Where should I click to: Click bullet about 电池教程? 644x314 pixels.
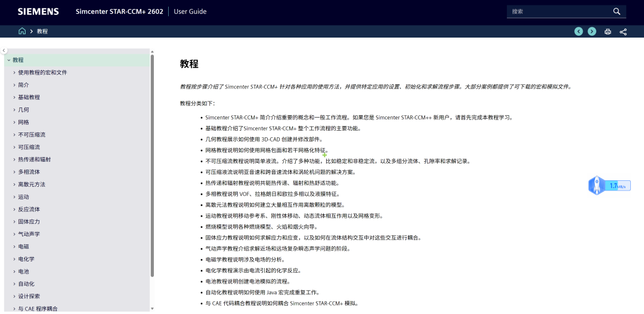coord(248,282)
